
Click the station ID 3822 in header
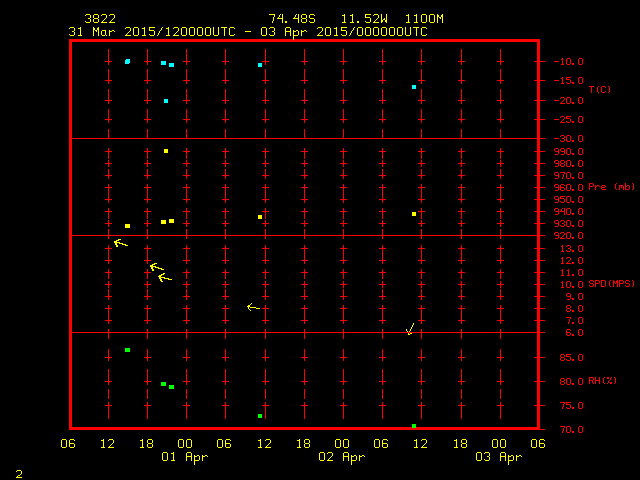[x=99, y=19]
